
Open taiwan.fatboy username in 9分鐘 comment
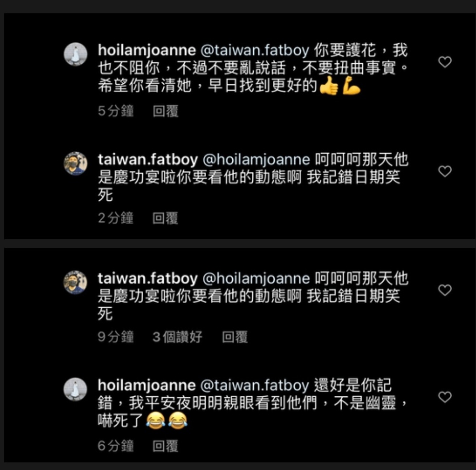(148, 279)
